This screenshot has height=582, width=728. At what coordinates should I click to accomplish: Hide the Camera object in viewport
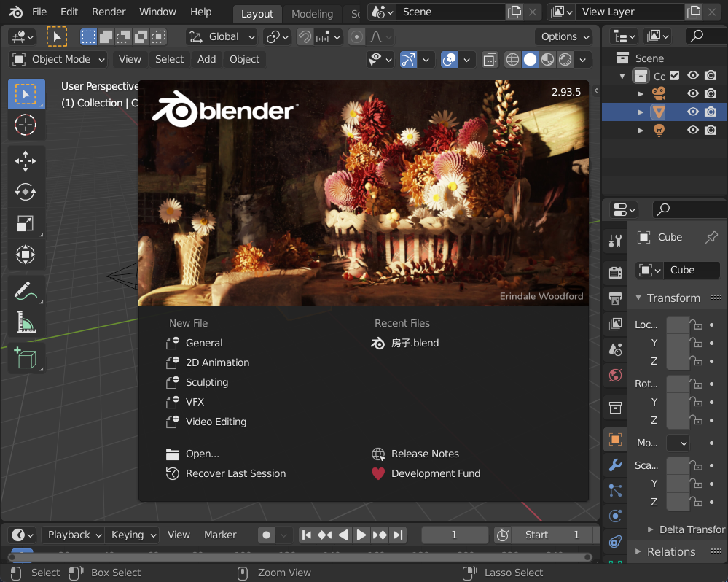point(693,93)
